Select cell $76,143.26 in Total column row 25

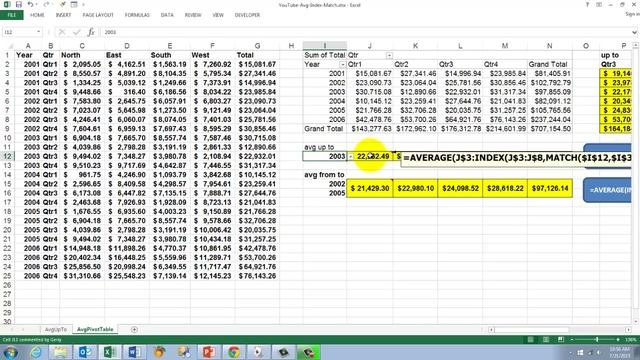257,276
